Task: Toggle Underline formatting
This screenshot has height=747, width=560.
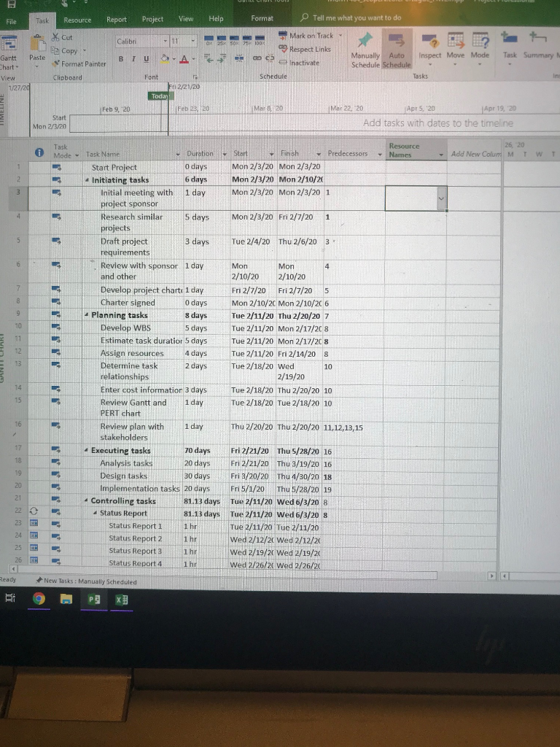Action: point(146,58)
